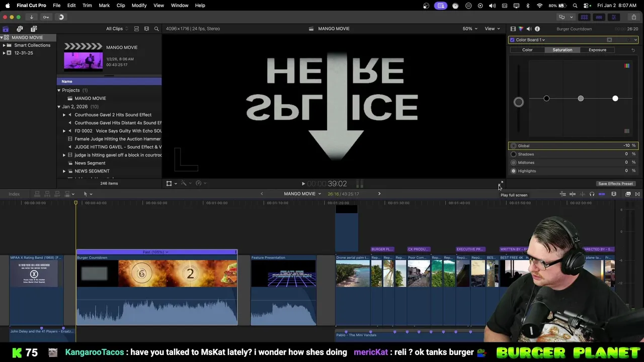The width and height of the screenshot is (644, 362).
Task: Select the highlights saturation puck
Action: pyautogui.click(x=615, y=98)
